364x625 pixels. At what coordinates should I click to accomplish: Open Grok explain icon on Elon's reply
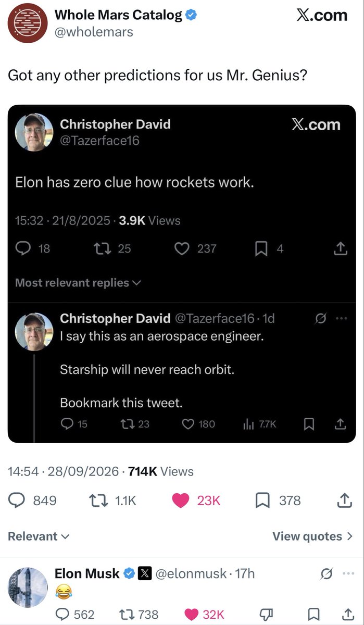point(327,574)
